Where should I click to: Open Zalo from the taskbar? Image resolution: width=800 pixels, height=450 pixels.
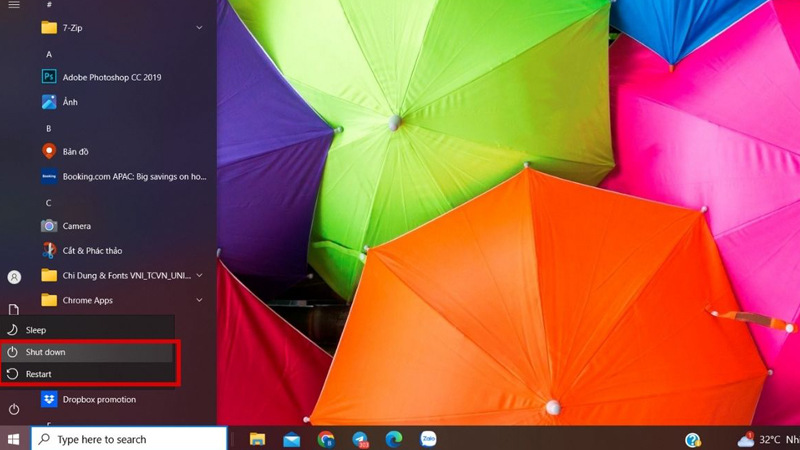tap(428, 439)
